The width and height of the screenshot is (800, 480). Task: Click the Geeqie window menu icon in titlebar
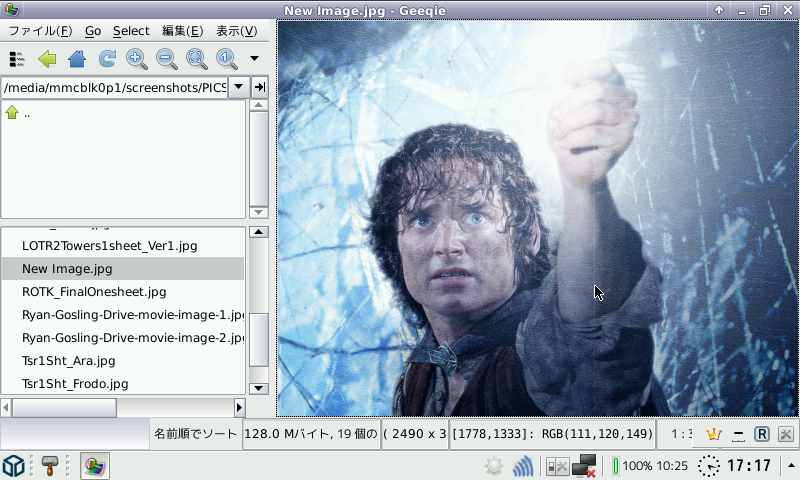click(11, 10)
